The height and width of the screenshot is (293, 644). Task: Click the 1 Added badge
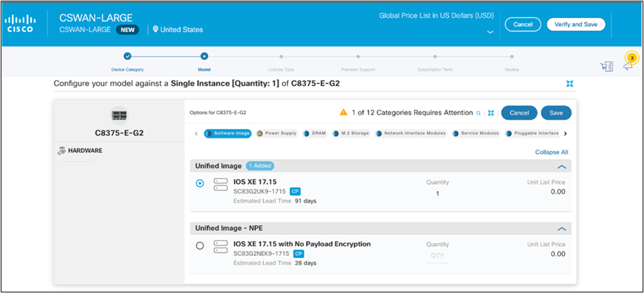point(260,166)
